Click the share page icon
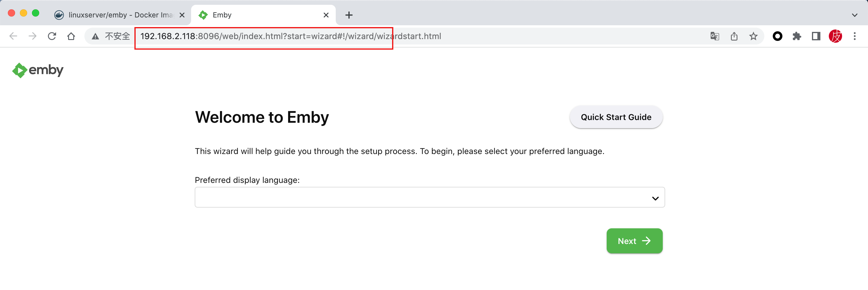Image resolution: width=868 pixels, height=290 pixels. pyautogui.click(x=734, y=36)
